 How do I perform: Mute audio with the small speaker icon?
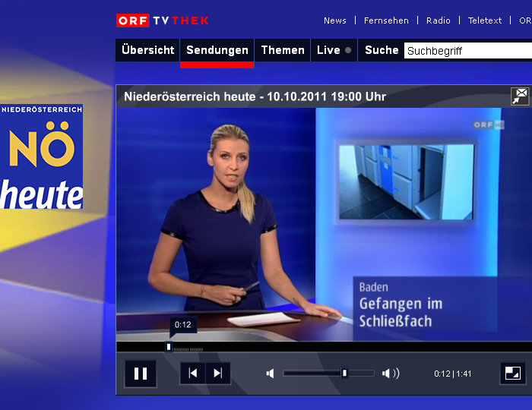[270, 374]
